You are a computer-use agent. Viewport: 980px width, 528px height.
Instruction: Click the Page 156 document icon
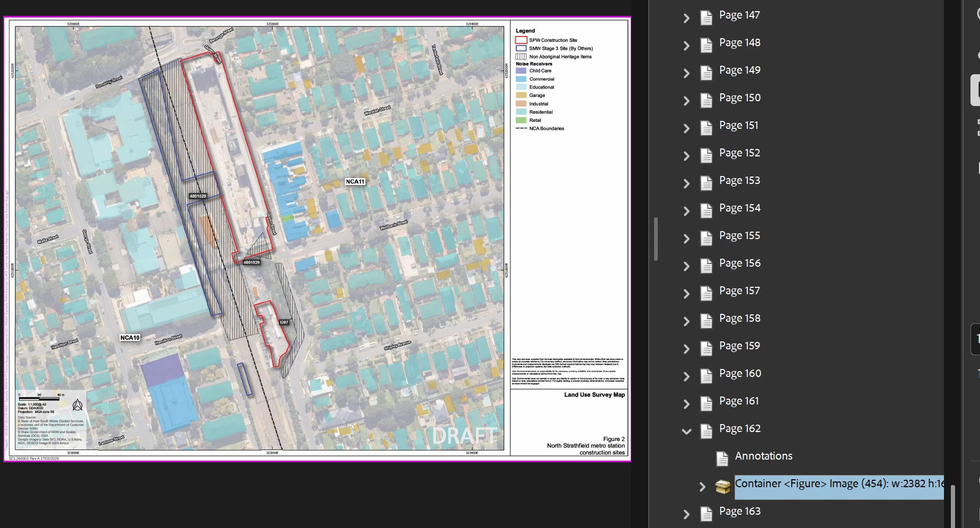coord(706,266)
